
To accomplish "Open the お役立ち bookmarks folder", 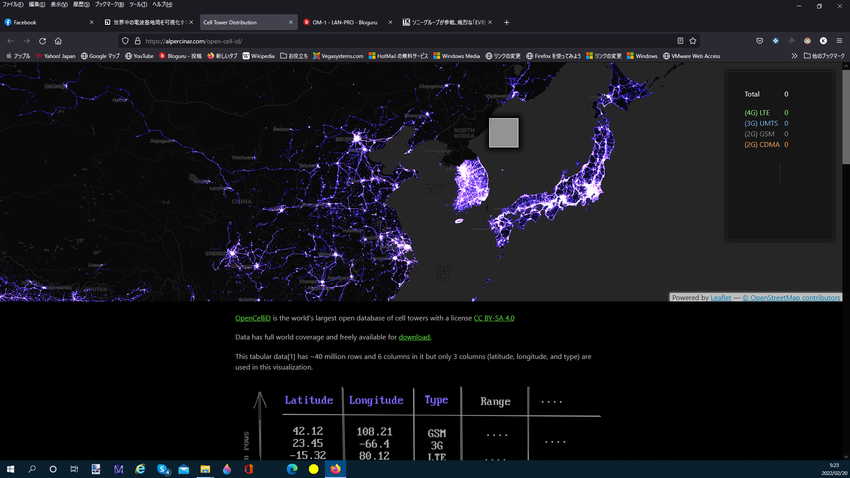I will (294, 56).
